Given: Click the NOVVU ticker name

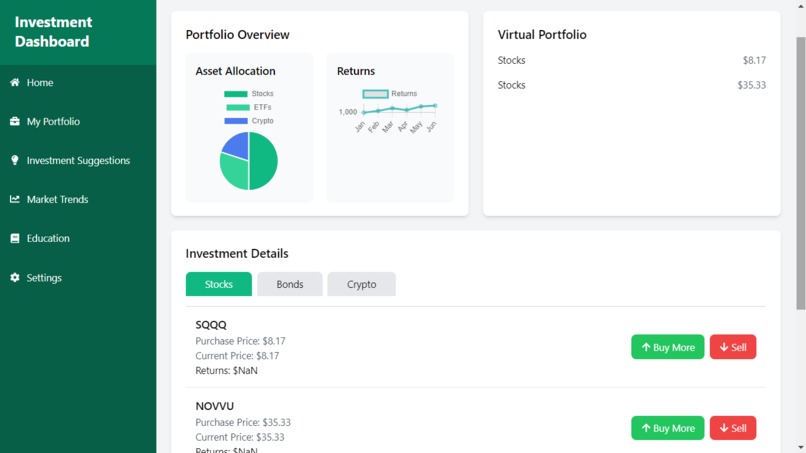Looking at the screenshot, I should click(x=214, y=406).
